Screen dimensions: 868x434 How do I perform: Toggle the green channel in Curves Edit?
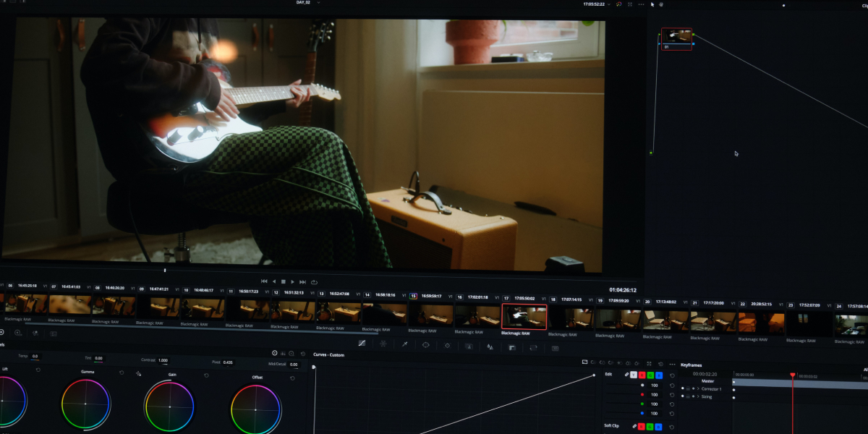click(650, 375)
